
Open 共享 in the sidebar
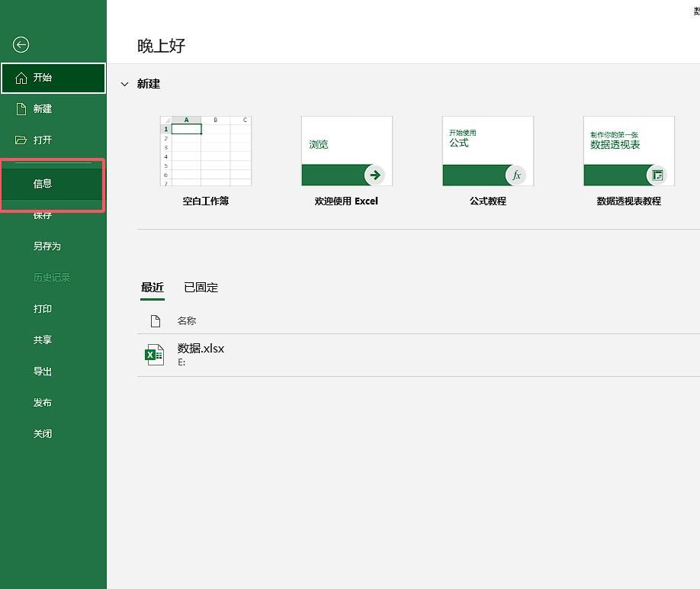pyautogui.click(x=53, y=340)
